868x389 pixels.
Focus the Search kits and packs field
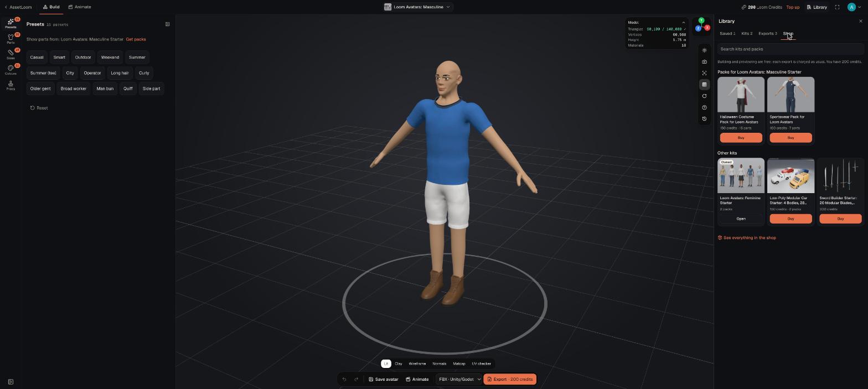coord(790,49)
